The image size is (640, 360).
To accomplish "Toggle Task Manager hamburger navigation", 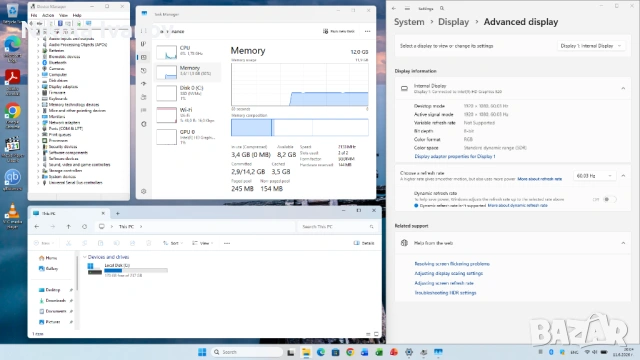I will tap(144, 31).
